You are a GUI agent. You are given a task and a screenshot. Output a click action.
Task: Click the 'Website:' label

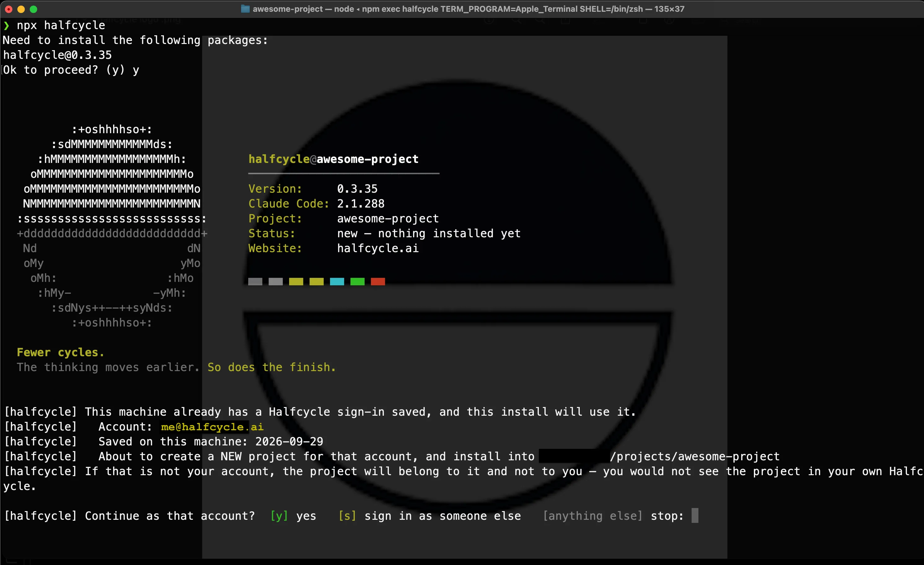click(x=275, y=248)
